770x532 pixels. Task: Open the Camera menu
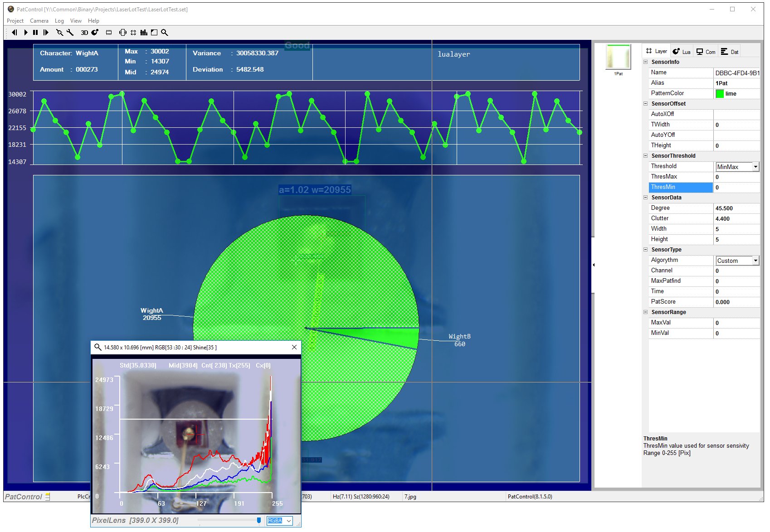[39, 21]
